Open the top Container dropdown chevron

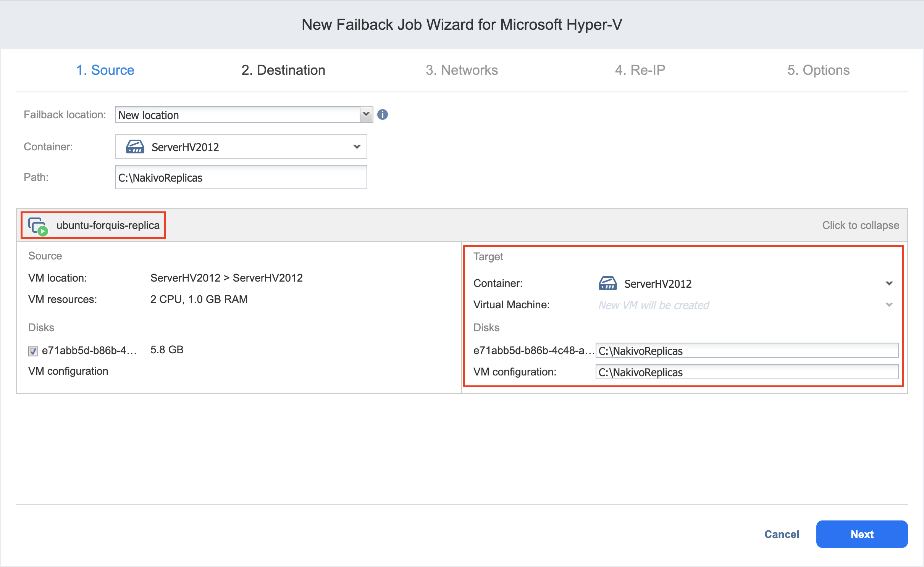[x=357, y=147]
